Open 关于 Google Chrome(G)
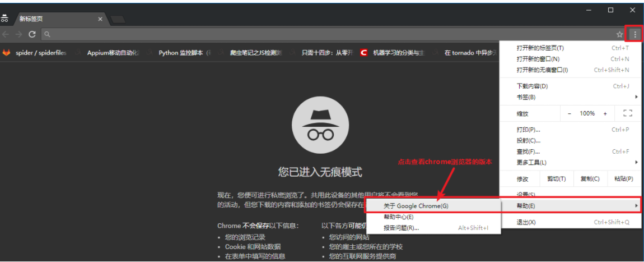The width and height of the screenshot is (644, 262). [x=433, y=206]
